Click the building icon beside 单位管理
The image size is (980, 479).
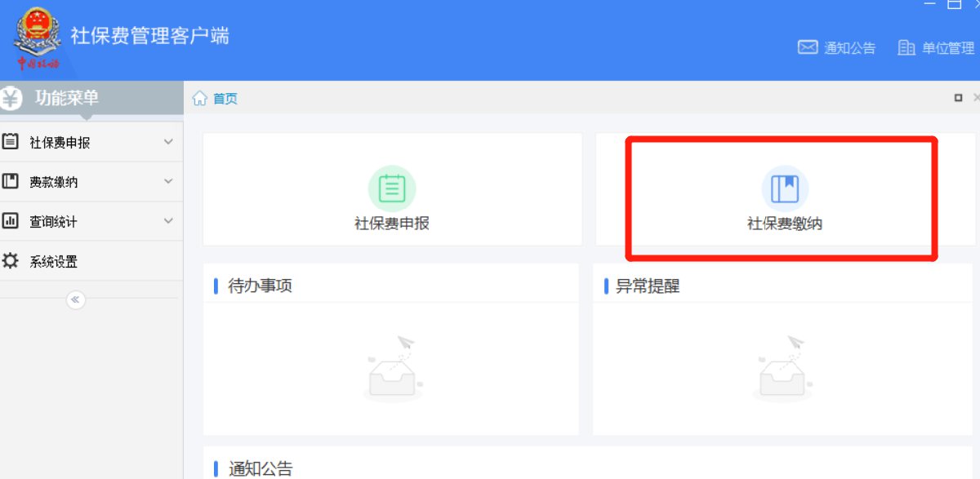point(906,47)
